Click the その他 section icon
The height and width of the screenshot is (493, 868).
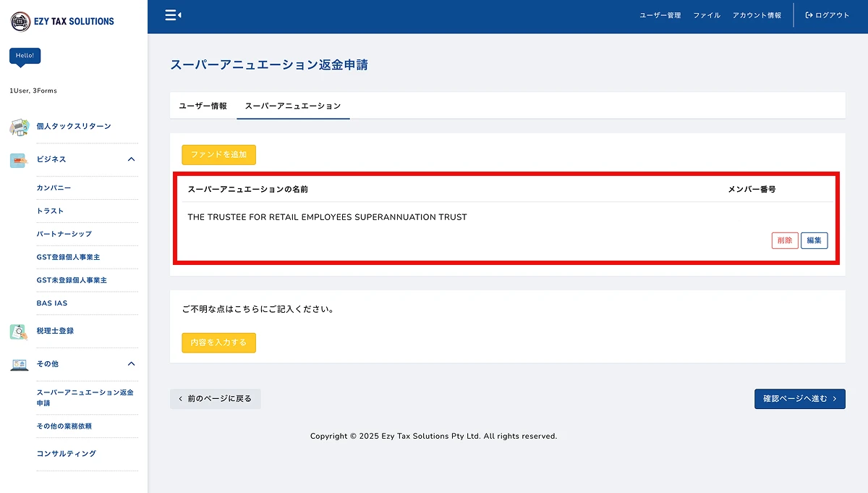[20, 364]
